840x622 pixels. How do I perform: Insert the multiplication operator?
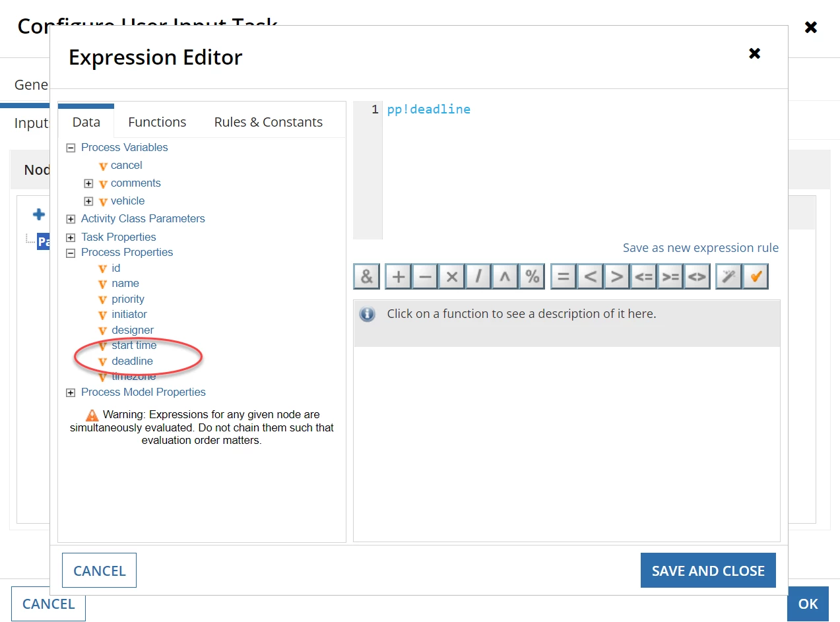tap(452, 277)
